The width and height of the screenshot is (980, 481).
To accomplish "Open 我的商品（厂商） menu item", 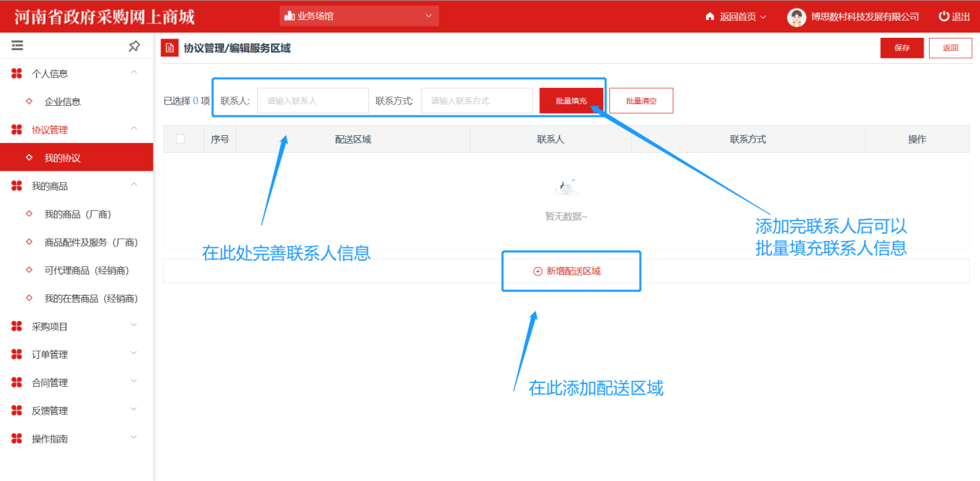I will [76, 214].
